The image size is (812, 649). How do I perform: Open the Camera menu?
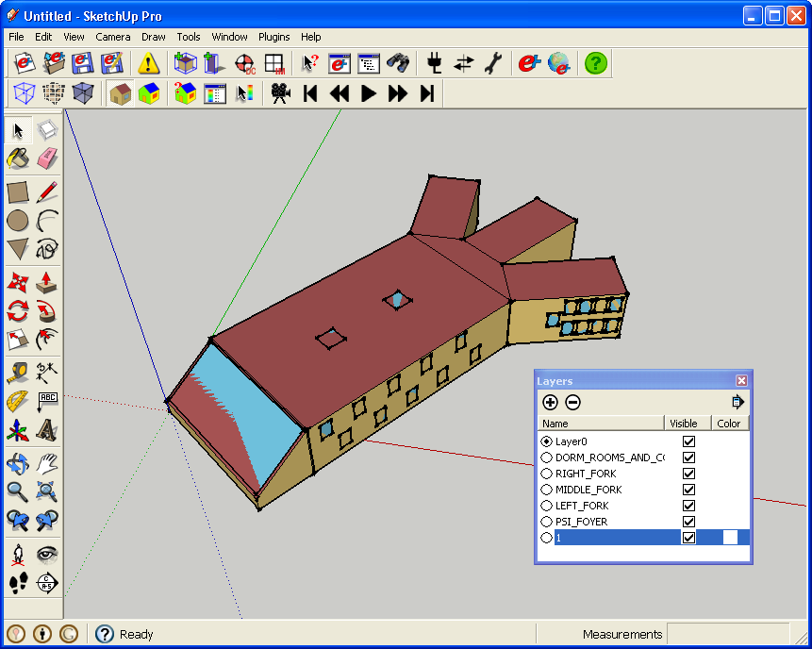tap(113, 37)
